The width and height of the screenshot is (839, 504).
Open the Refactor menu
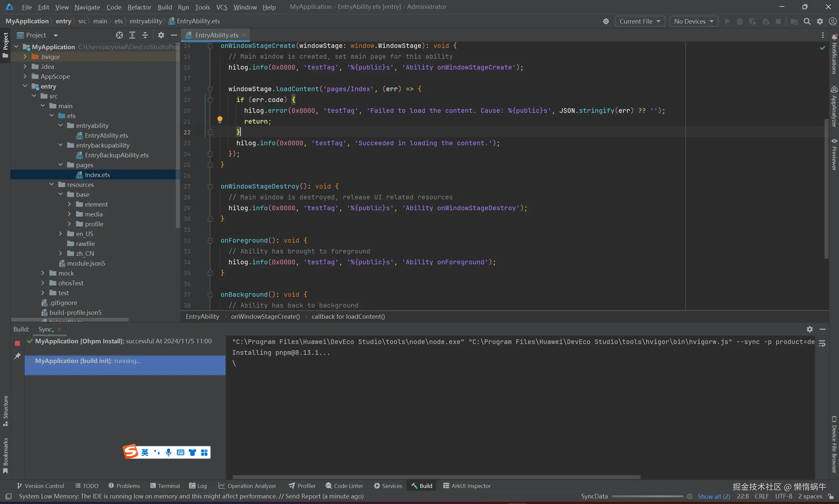(139, 7)
